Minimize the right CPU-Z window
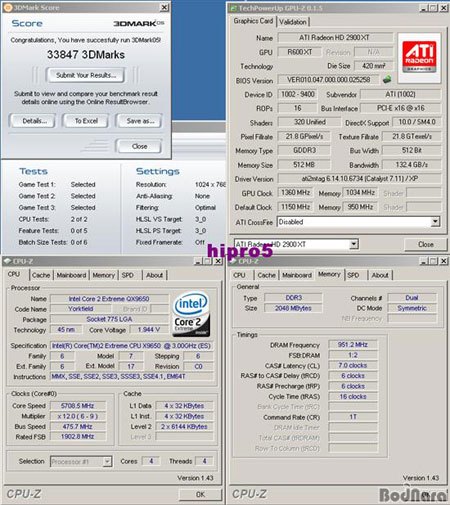Image resolution: width=450 pixels, height=505 pixels. [424, 261]
